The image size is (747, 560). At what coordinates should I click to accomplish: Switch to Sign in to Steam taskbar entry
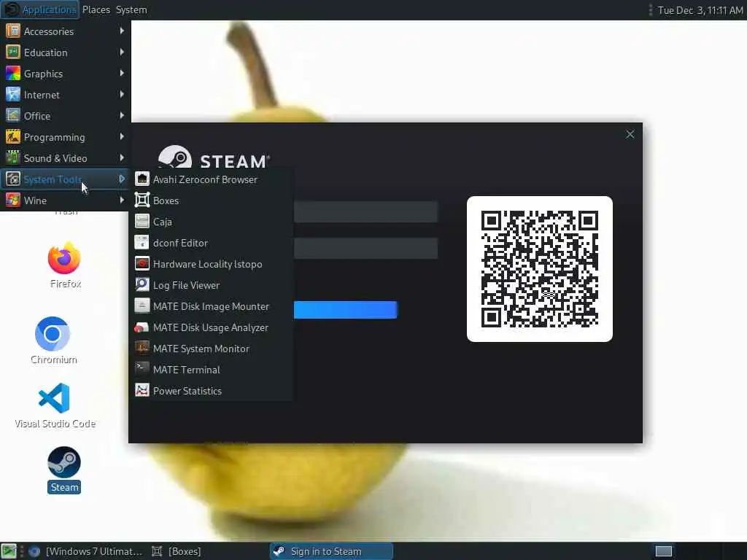point(332,551)
